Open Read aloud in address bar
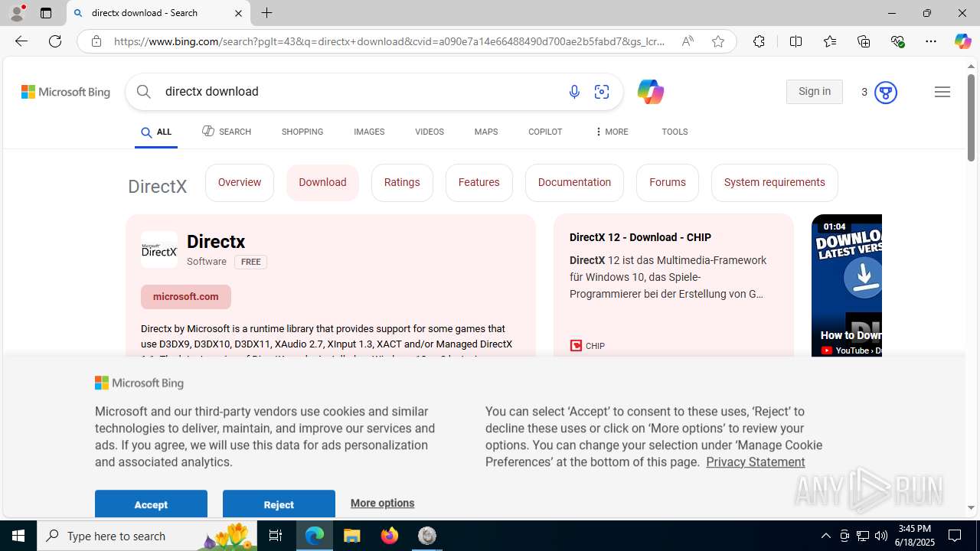The image size is (980, 551). pyautogui.click(x=688, y=41)
